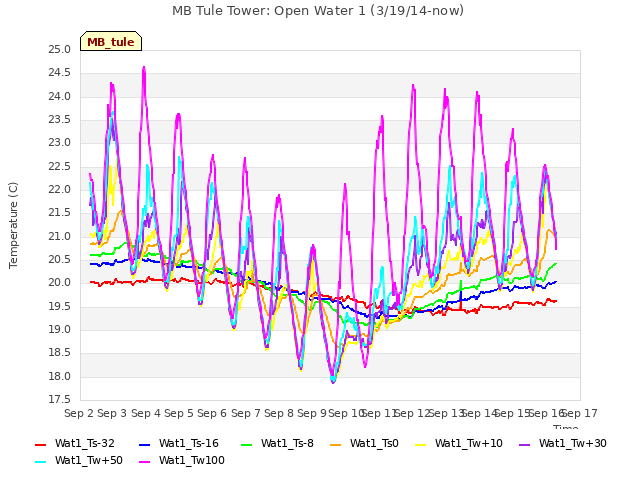Click the lowest trough near Sep 10

333,381
